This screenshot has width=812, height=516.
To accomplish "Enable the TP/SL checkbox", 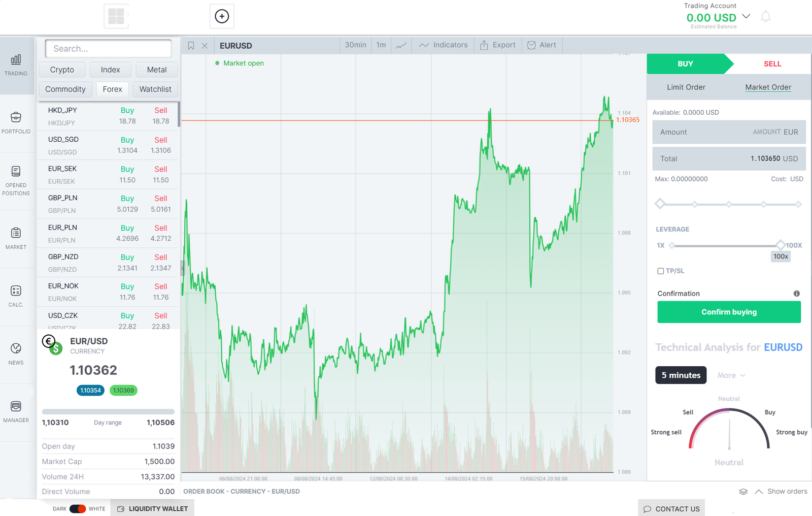I will tap(661, 271).
